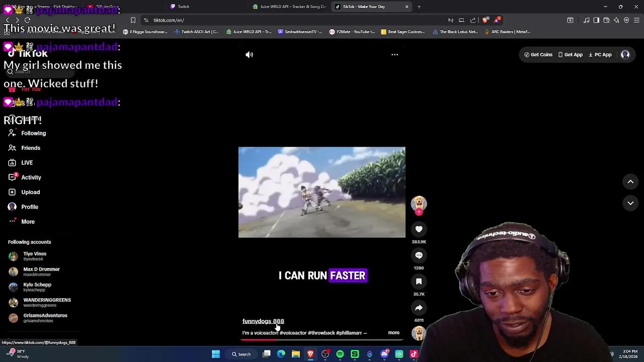Go to next video with down chevron
Screen dimensions: 644x362
pos(630,203)
